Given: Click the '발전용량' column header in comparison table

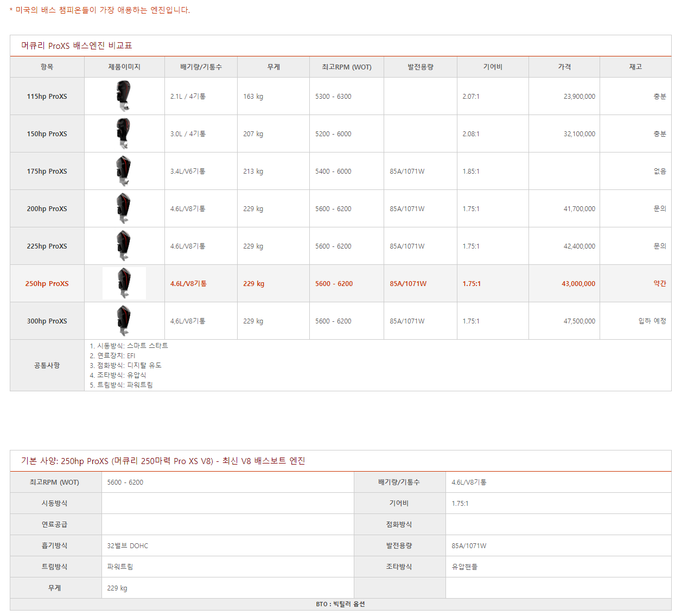Looking at the screenshot, I should pos(421,67).
